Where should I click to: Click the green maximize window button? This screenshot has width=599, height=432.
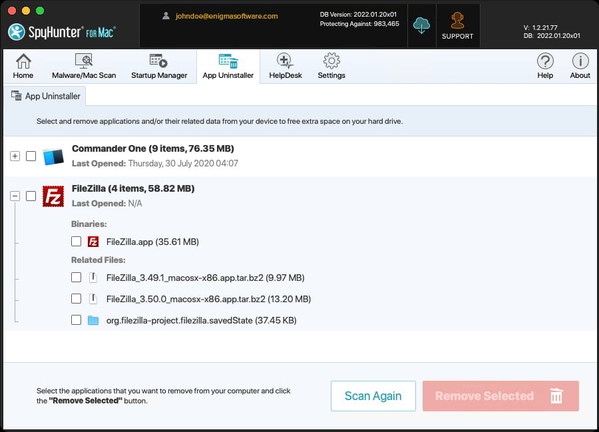click(x=40, y=10)
